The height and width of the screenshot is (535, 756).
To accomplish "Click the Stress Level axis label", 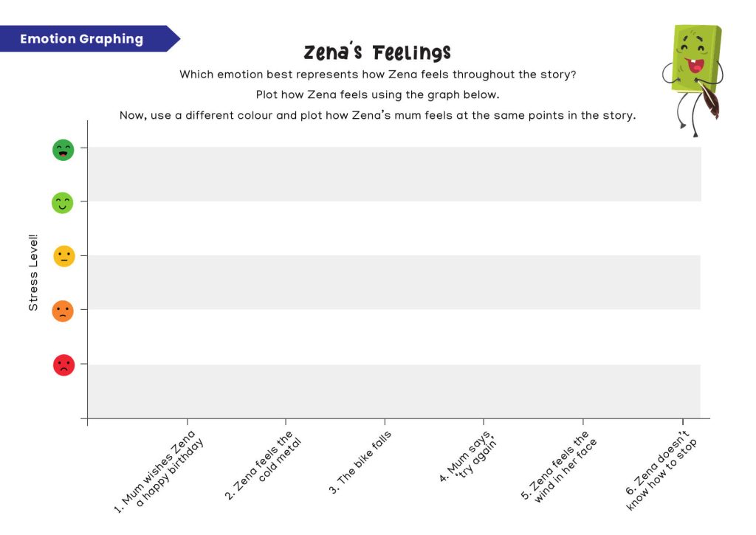I will 32,272.
